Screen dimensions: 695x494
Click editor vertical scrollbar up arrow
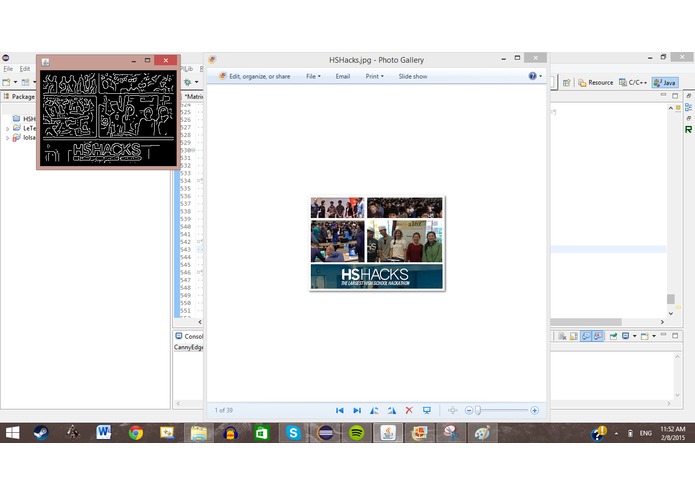pyautogui.click(x=671, y=108)
